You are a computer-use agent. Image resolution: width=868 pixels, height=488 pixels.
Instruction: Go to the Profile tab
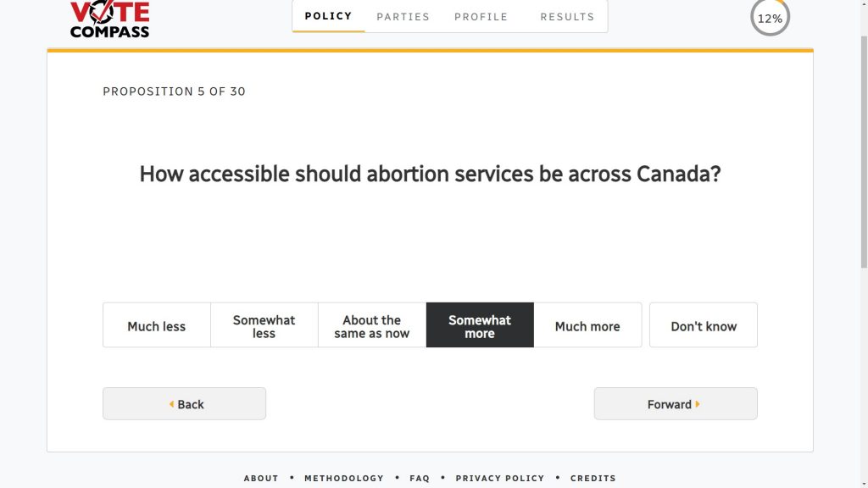[x=481, y=16]
